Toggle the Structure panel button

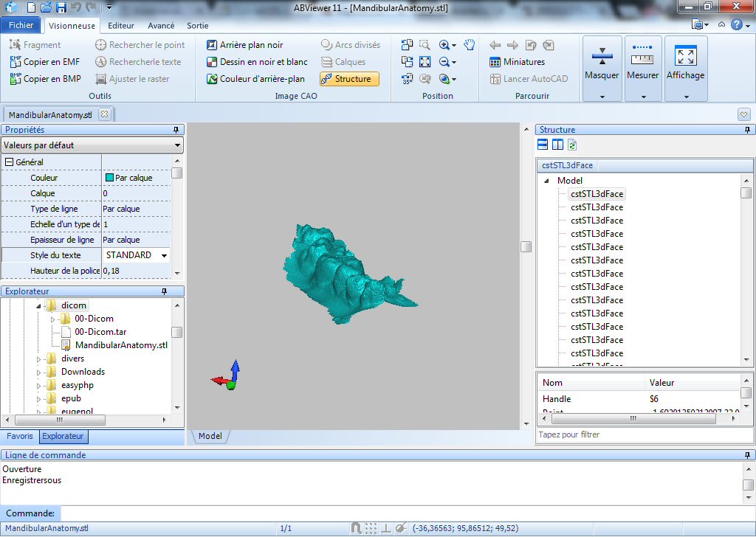[x=349, y=79]
